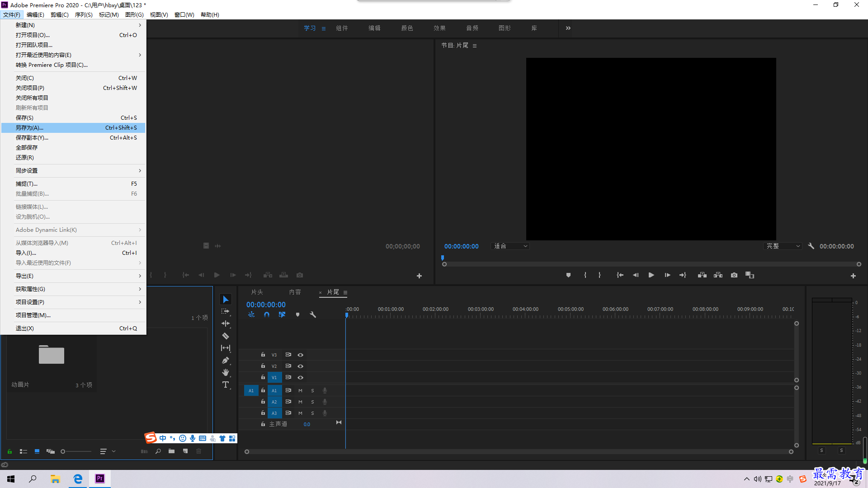The width and height of the screenshot is (868, 488).
Task: Go to Out point in Program monitor
Action: coord(683,275)
